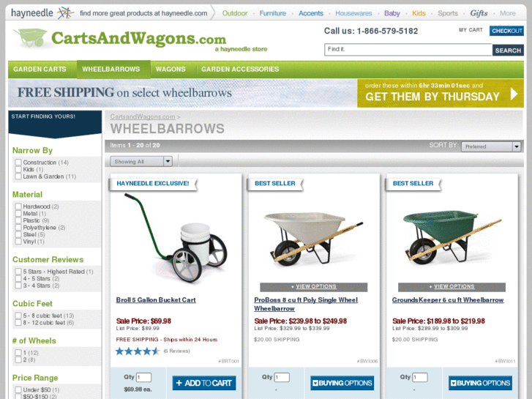
Task: Add the Broll Bucket Cart to cart
Action: 204,383
